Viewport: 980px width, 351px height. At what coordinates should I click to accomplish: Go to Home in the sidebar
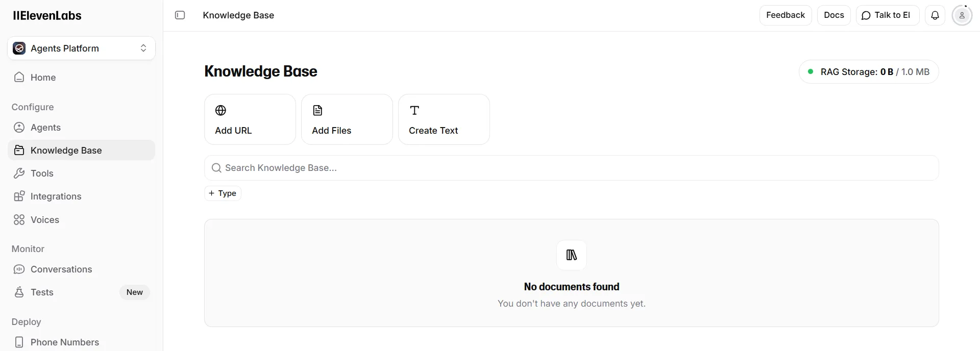tap(43, 78)
